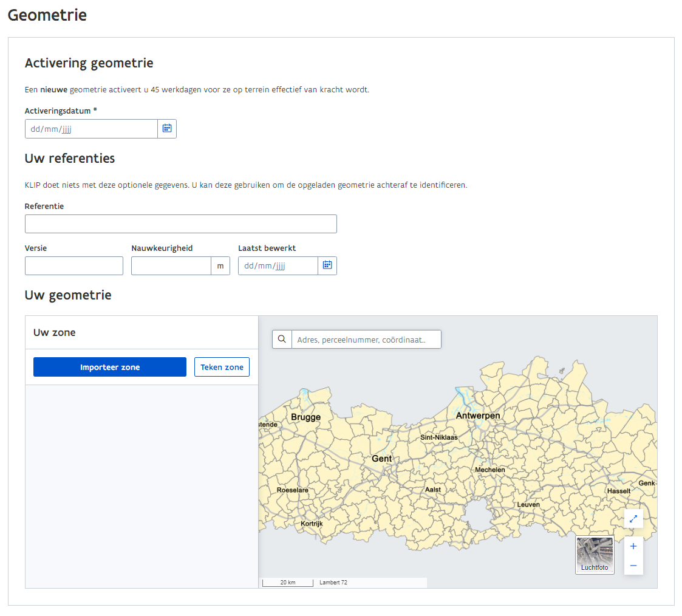
Task: Focus the Laatst bewerkt date field
Action: (278, 265)
